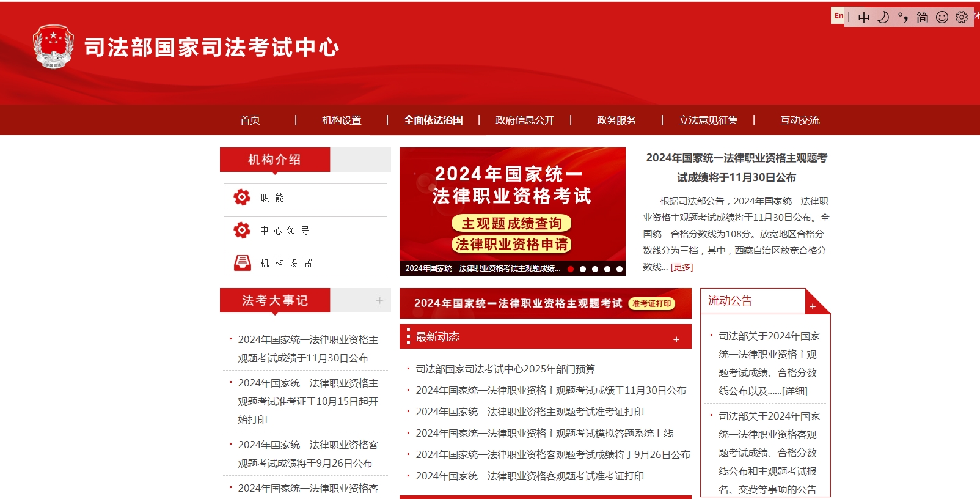Click the En language indicator in IME bar
This screenshot has width=980, height=499.
[839, 16]
